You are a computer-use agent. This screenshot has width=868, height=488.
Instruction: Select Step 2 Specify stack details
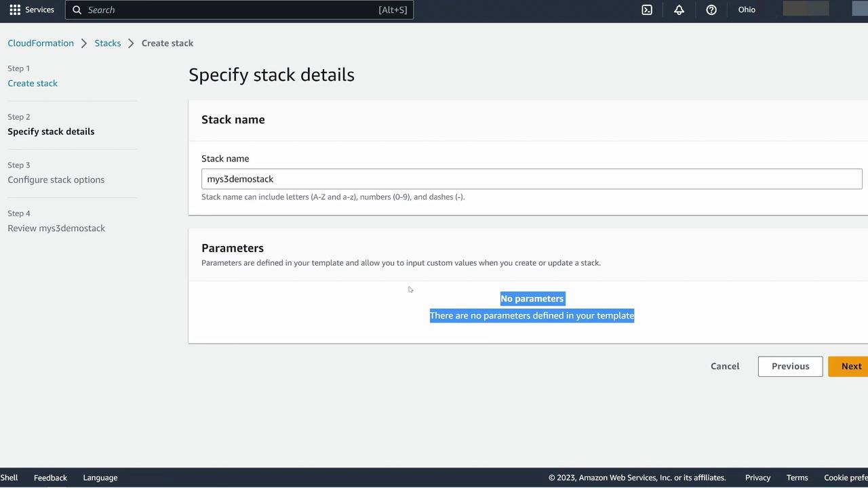(51, 131)
